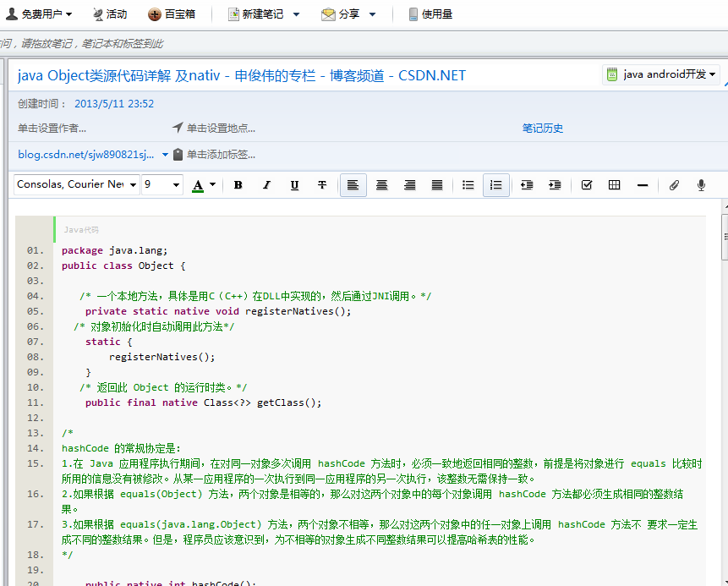Click 新建笔记 new note button
Image resolution: width=728 pixels, height=586 pixels.
256,14
